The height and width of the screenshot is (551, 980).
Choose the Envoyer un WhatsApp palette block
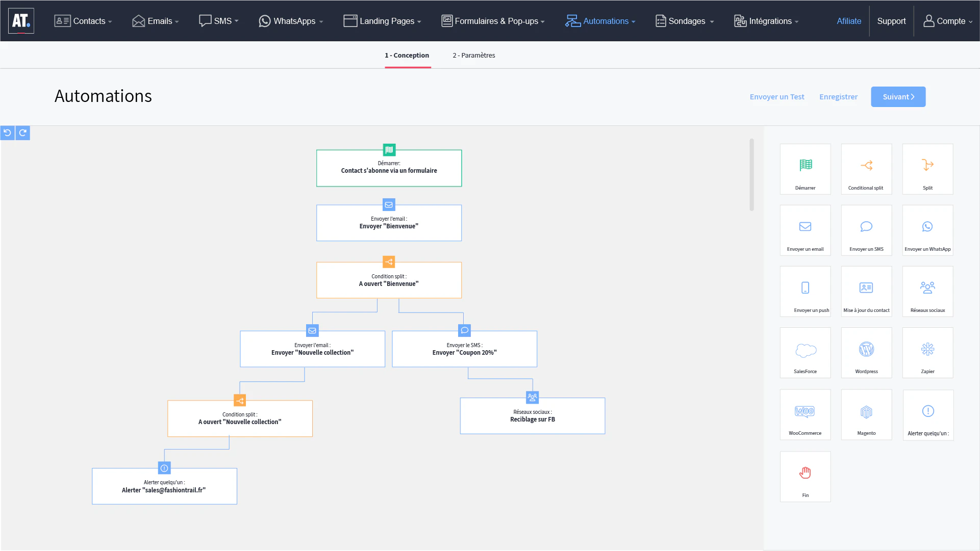point(927,230)
